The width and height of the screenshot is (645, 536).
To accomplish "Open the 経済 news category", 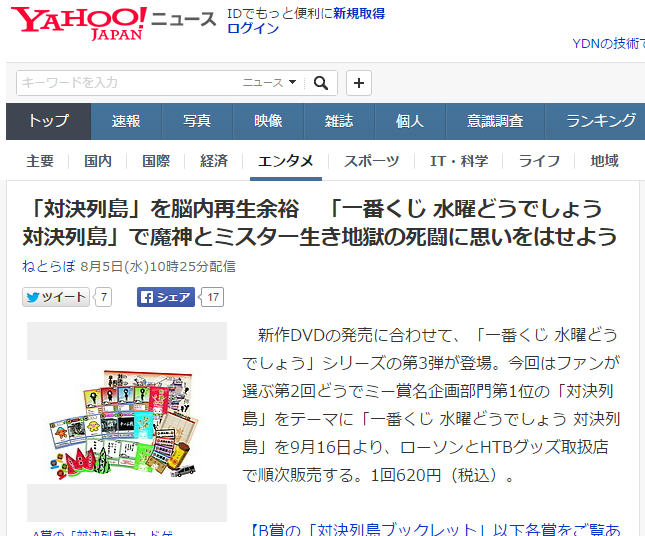I will pos(214,161).
